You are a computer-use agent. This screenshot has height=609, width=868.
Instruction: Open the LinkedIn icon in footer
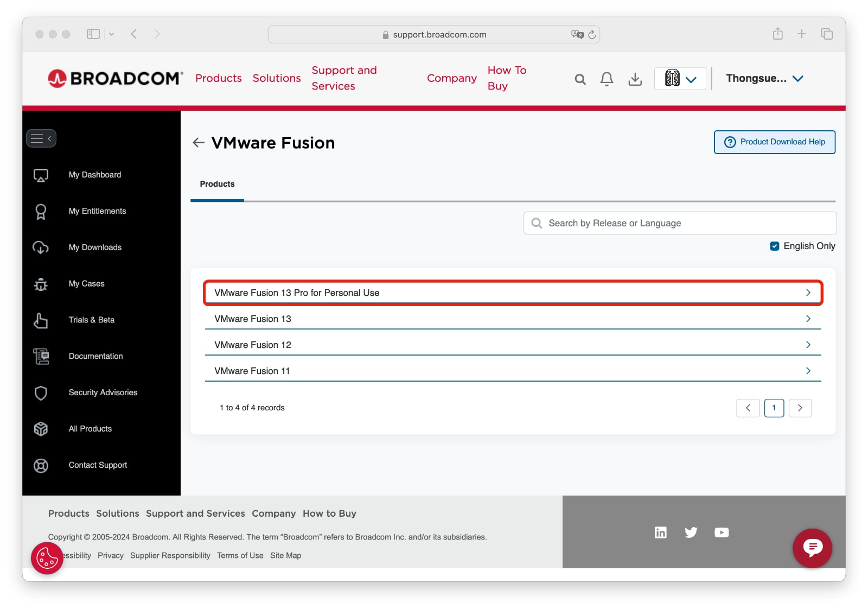660,532
